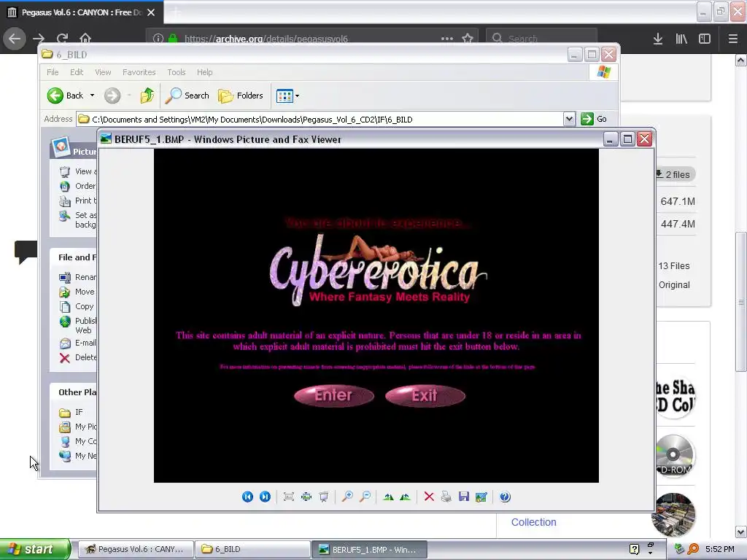Image resolution: width=747 pixels, height=560 pixels.
Task: Open Explorer Search pane
Action: 187,96
